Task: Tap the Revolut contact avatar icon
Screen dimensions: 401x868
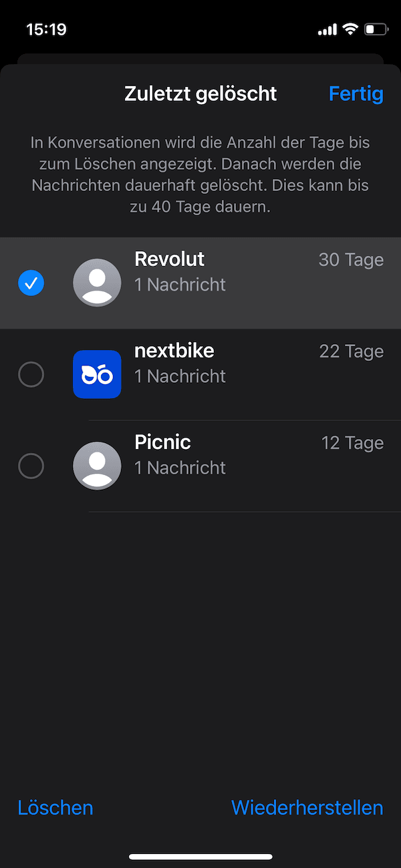Action: click(97, 283)
